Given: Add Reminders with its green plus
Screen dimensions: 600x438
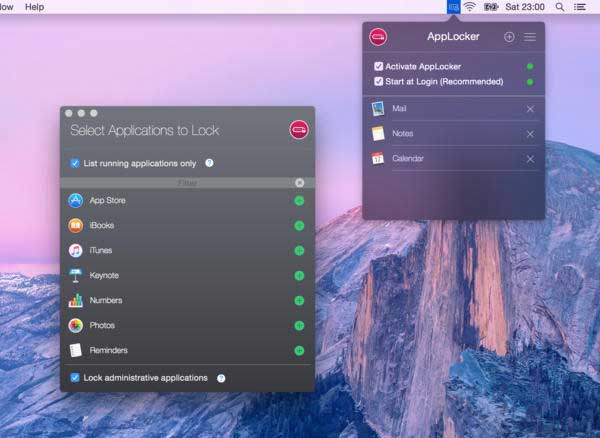Looking at the screenshot, I should 299,350.
